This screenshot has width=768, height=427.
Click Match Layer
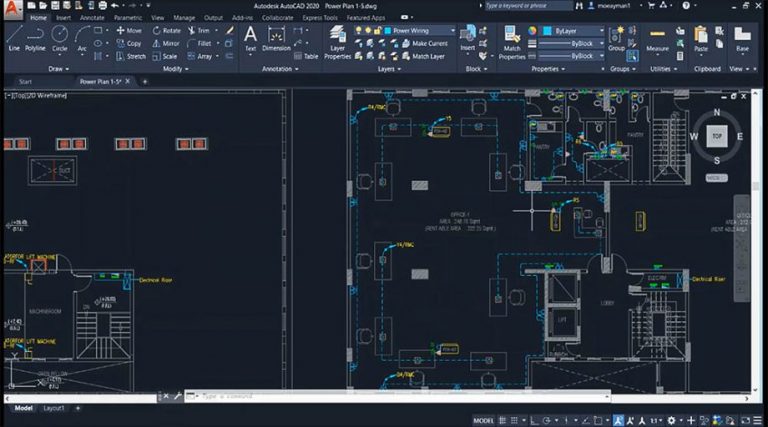pos(424,56)
